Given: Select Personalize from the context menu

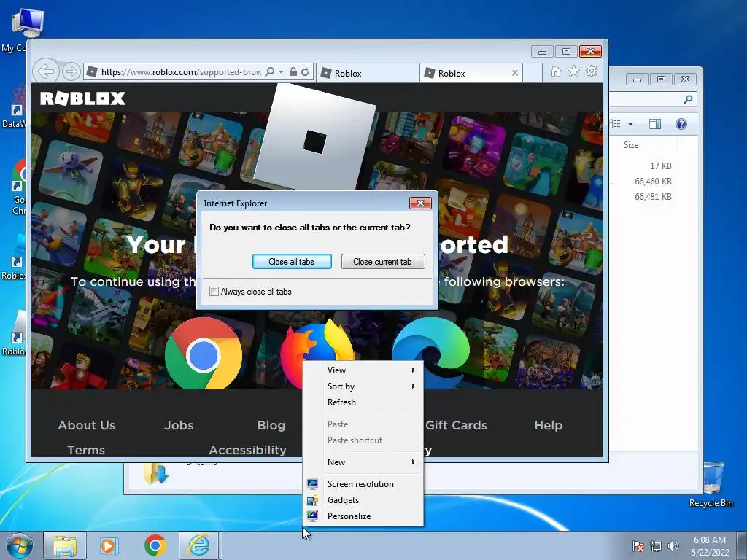Looking at the screenshot, I should pyautogui.click(x=363, y=516).
